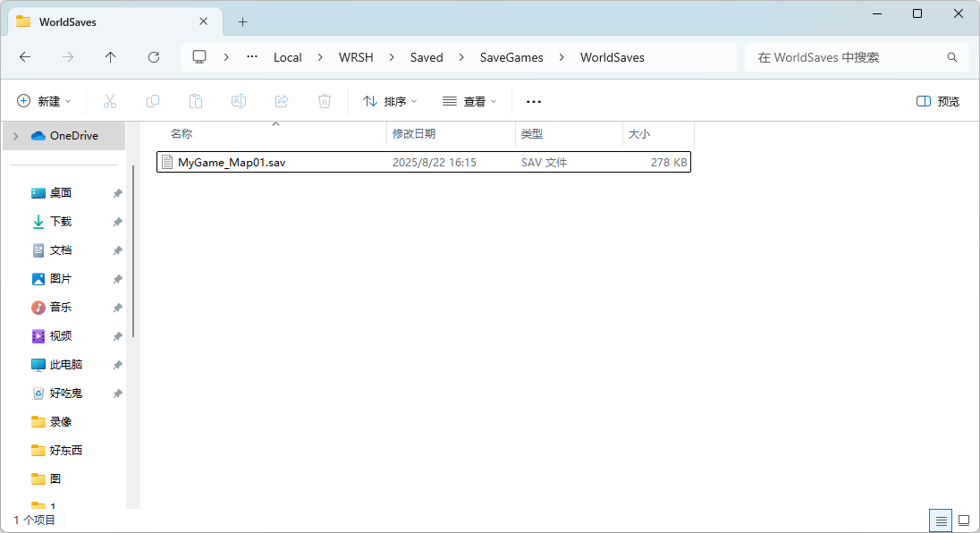The width and height of the screenshot is (980, 533).
Task: Open the 好东西 folder in sidebar
Action: [x=65, y=451]
